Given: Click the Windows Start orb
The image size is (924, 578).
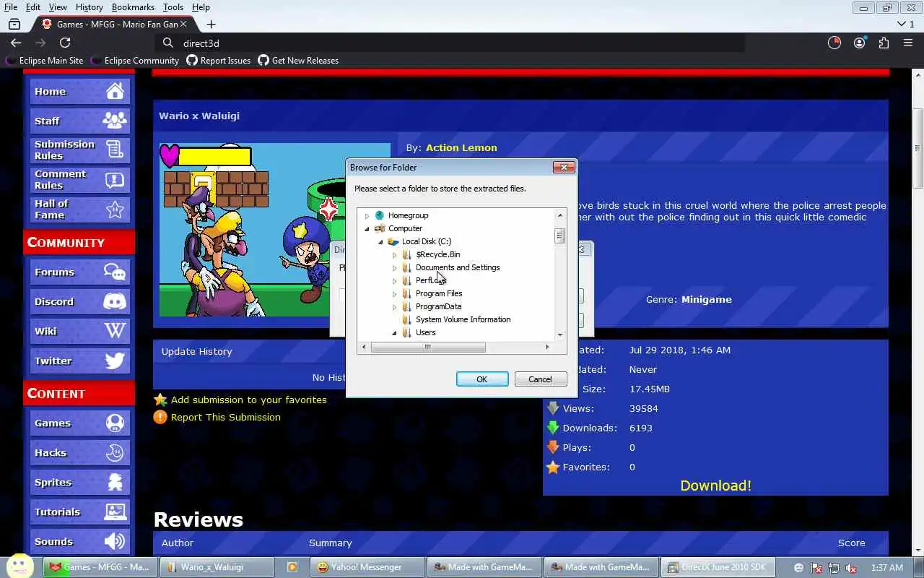Looking at the screenshot, I should (x=19, y=566).
